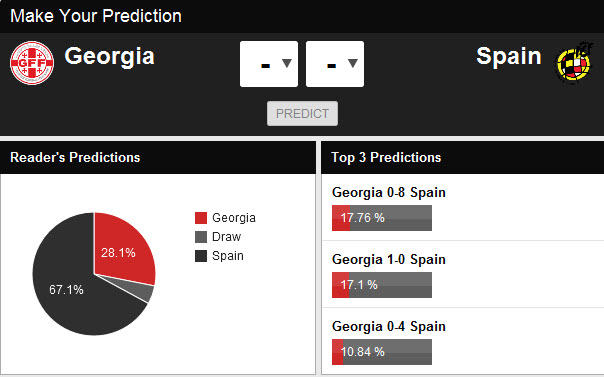The width and height of the screenshot is (604, 377).
Task: Open the Spain score dropdown
Action: pos(335,64)
